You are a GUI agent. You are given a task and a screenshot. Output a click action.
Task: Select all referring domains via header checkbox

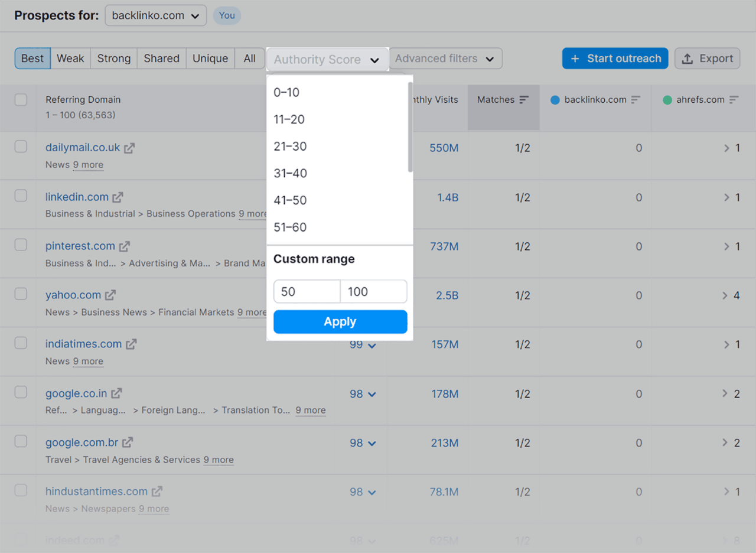(21, 100)
